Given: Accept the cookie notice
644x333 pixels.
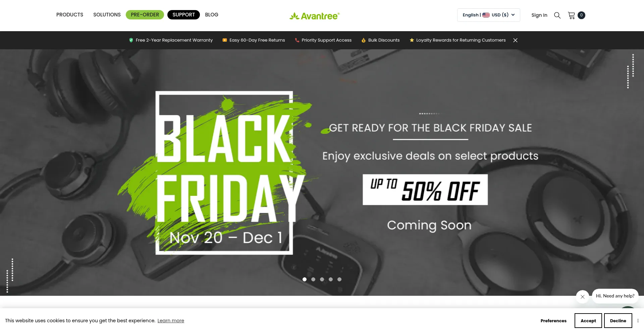Looking at the screenshot, I should [x=588, y=321].
